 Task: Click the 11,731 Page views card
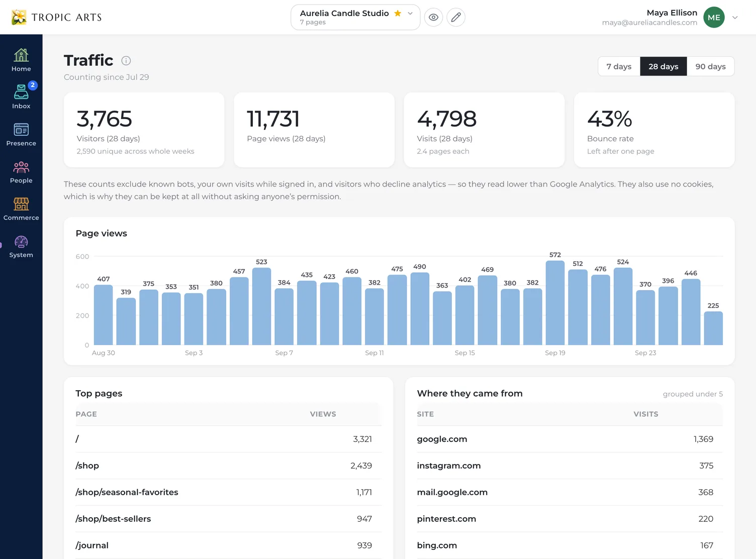[x=314, y=130]
